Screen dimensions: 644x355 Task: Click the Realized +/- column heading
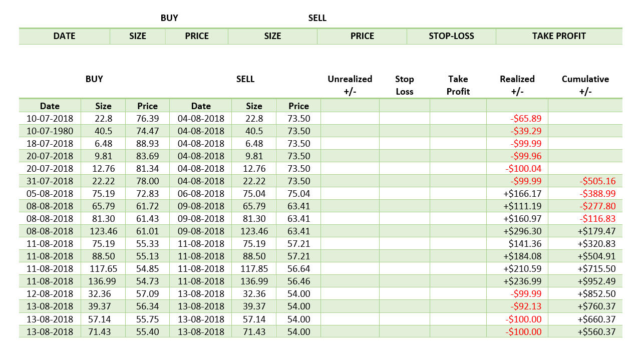click(x=517, y=85)
